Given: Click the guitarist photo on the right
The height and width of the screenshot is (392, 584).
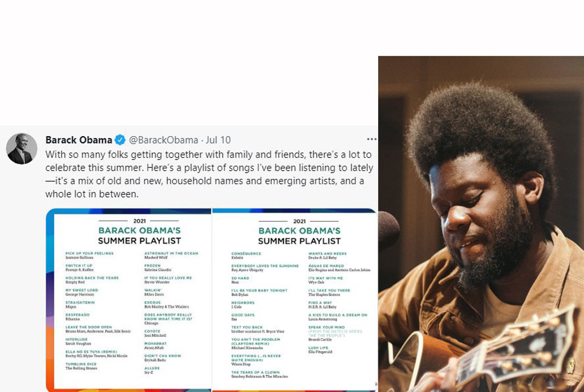Looking at the screenshot, I should tap(481, 224).
